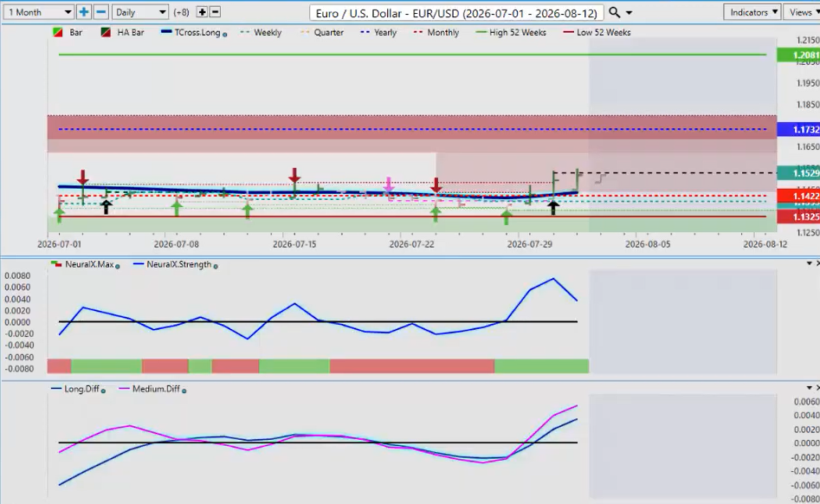Click the red down arrow near 2026-07-15
Screen dimensions: 820x504
coord(294,176)
